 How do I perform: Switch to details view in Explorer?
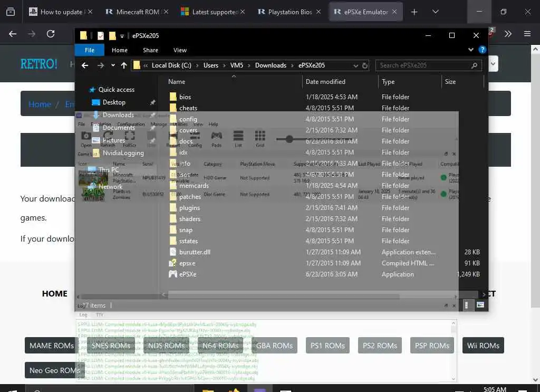[x=466, y=305]
